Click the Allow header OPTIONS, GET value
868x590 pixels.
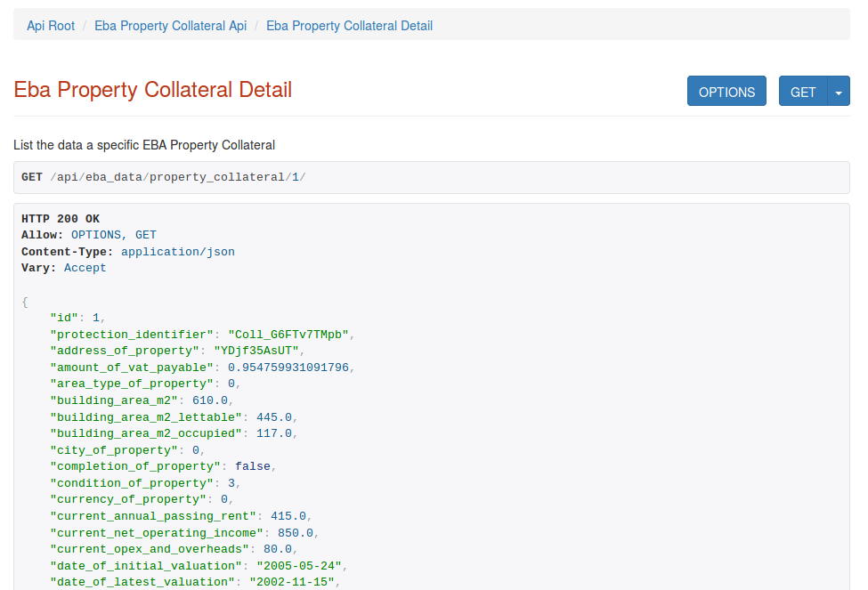[114, 235]
